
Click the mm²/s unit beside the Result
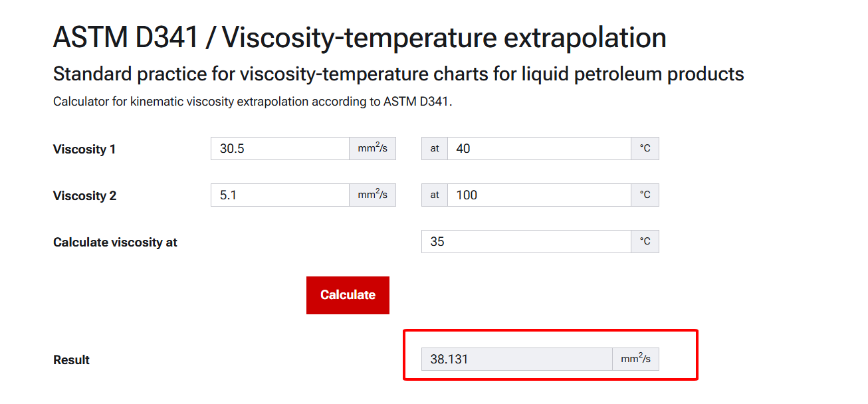635,359
